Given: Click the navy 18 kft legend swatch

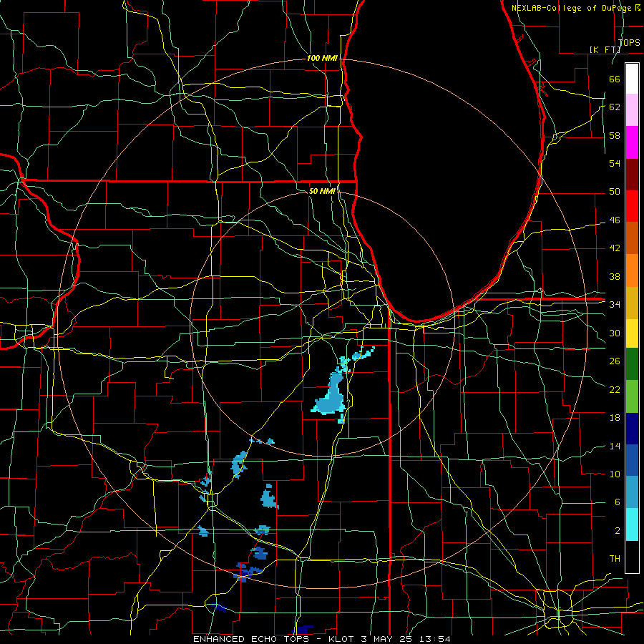Looking at the screenshot, I should coord(632,429).
